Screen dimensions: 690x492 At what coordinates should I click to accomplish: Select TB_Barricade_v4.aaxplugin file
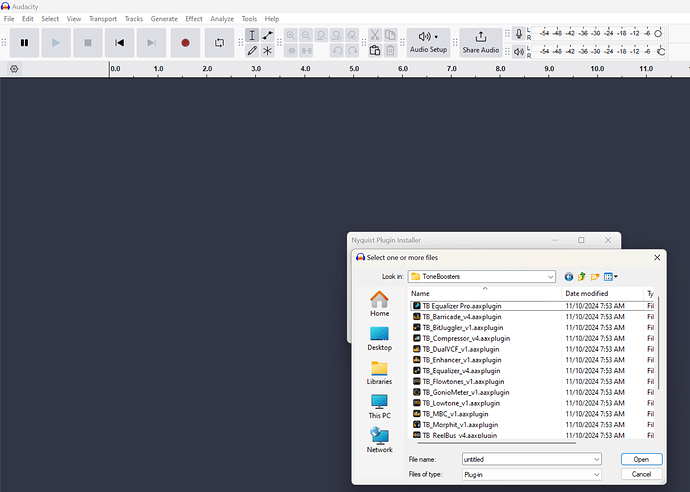pos(462,317)
